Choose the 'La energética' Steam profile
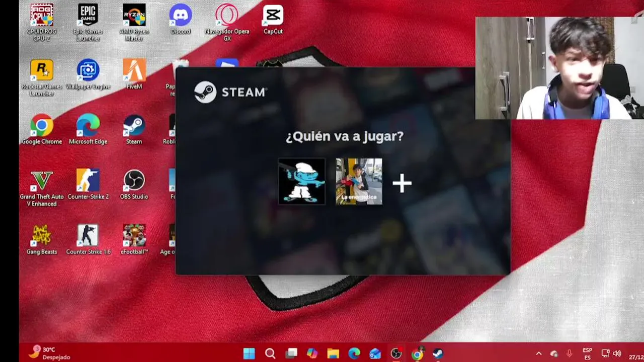Viewport: 644px width, 362px height. (x=359, y=182)
